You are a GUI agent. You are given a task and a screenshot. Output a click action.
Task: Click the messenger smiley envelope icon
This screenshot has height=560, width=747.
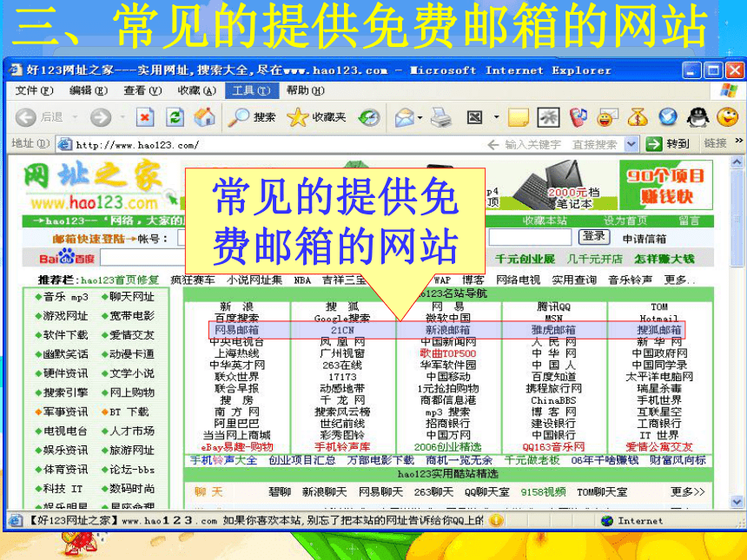607,117
